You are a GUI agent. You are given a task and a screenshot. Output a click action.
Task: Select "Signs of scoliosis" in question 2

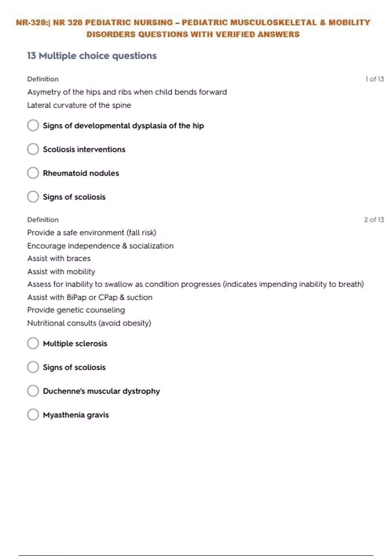click(33, 367)
